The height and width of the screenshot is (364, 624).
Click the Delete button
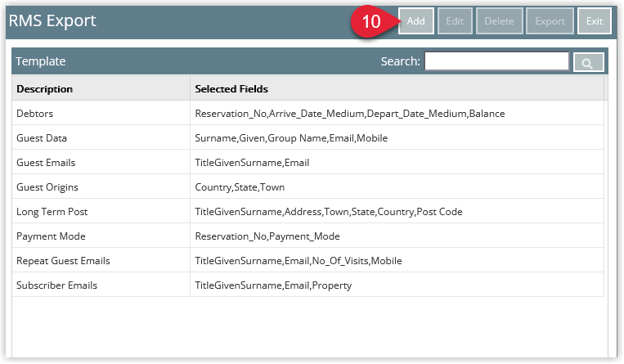499,21
